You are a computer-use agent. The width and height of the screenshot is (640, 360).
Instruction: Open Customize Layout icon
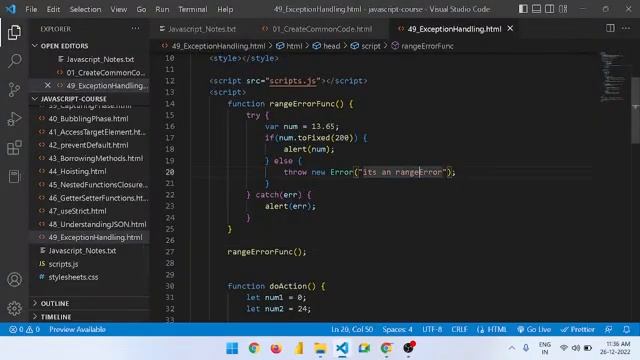tap(563, 9)
